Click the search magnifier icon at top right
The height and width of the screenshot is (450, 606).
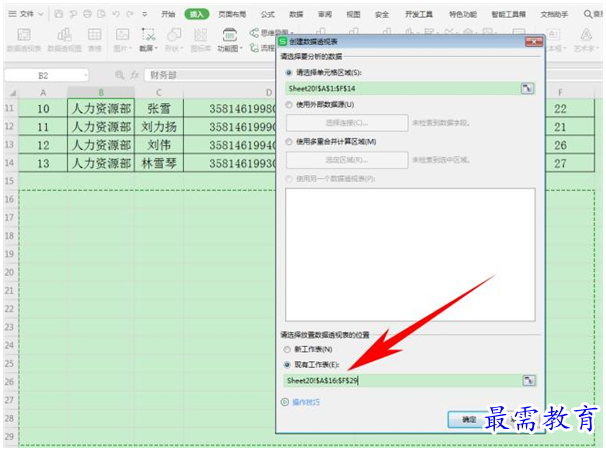pos(588,14)
